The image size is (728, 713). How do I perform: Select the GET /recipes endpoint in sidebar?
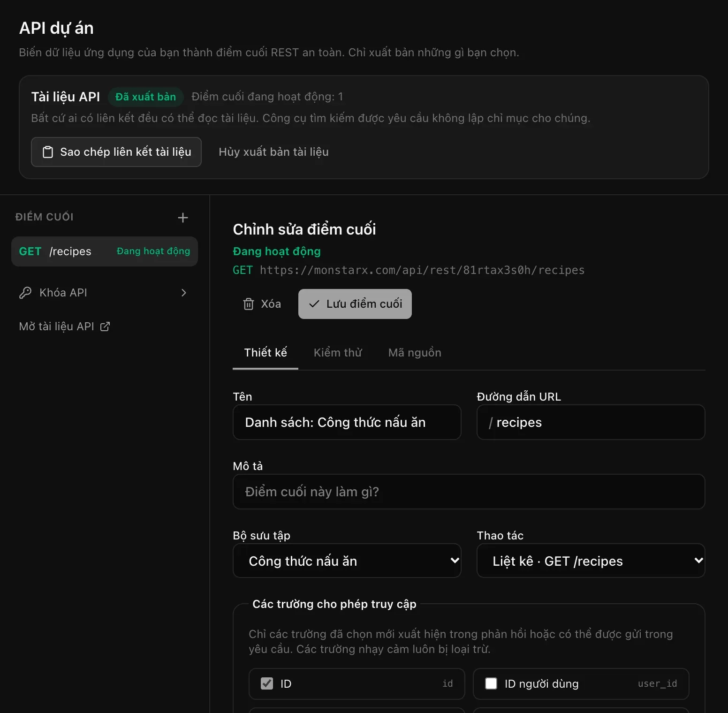click(x=105, y=251)
